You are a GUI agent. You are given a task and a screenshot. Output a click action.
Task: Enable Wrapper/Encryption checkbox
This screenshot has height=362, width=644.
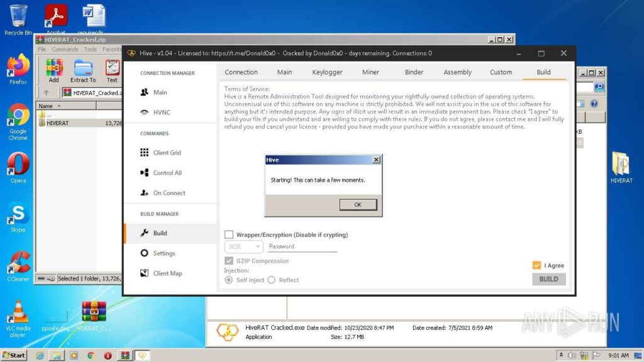pos(229,234)
